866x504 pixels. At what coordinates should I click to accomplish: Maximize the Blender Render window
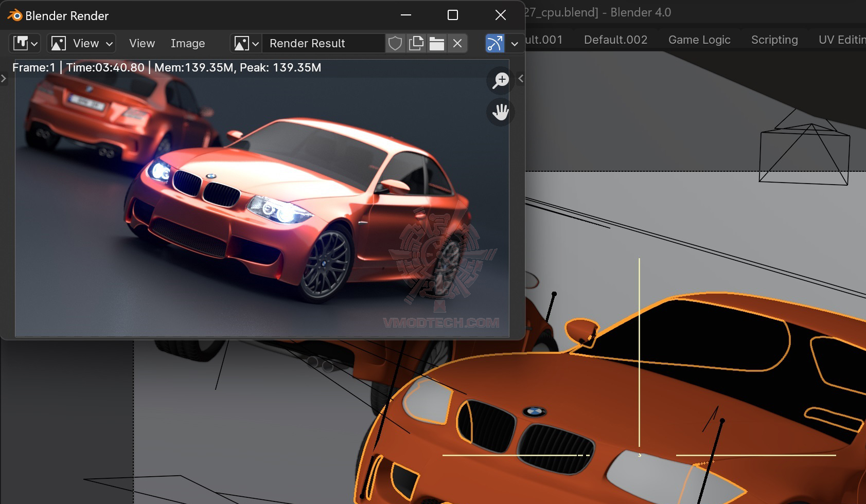(x=453, y=15)
